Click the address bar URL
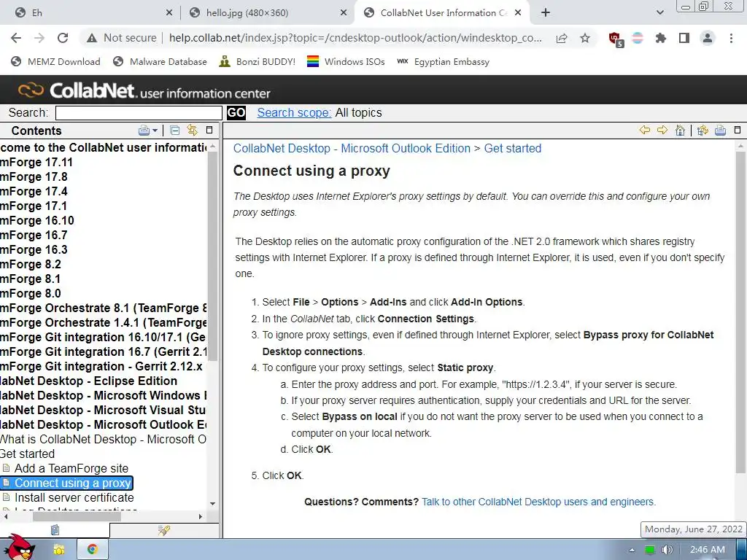This screenshot has width=747, height=560. (x=355, y=38)
